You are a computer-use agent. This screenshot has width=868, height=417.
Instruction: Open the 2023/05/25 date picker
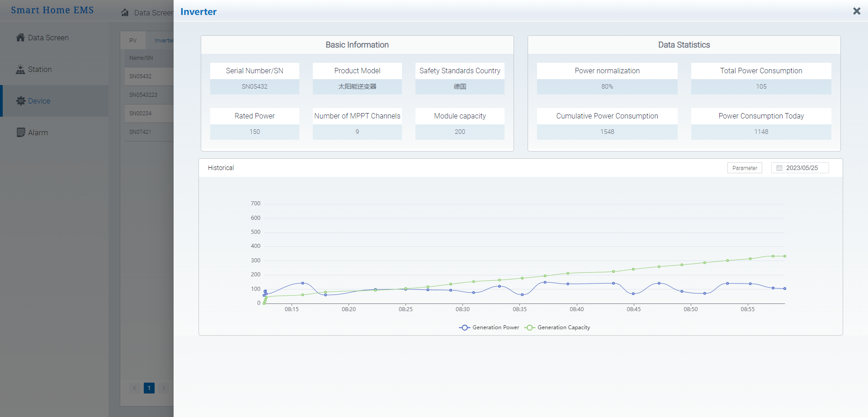pyautogui.click(x=801, y=168)
